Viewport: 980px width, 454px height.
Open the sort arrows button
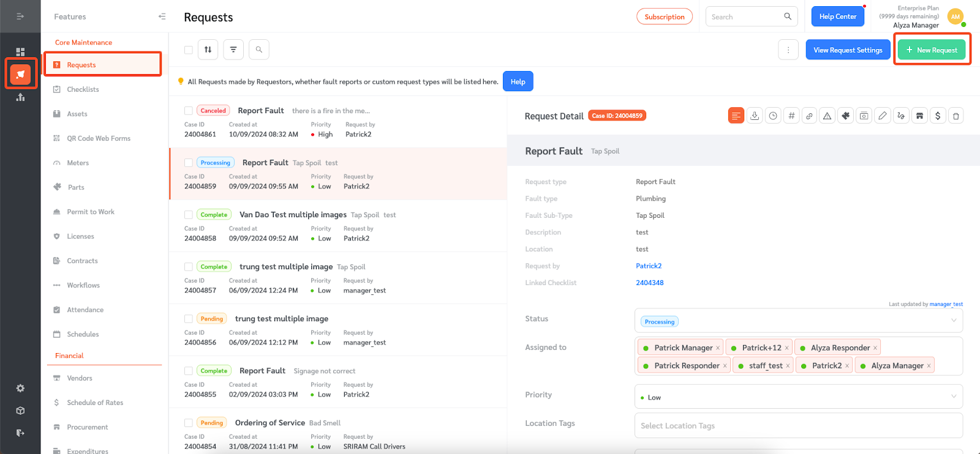(208, 50)
